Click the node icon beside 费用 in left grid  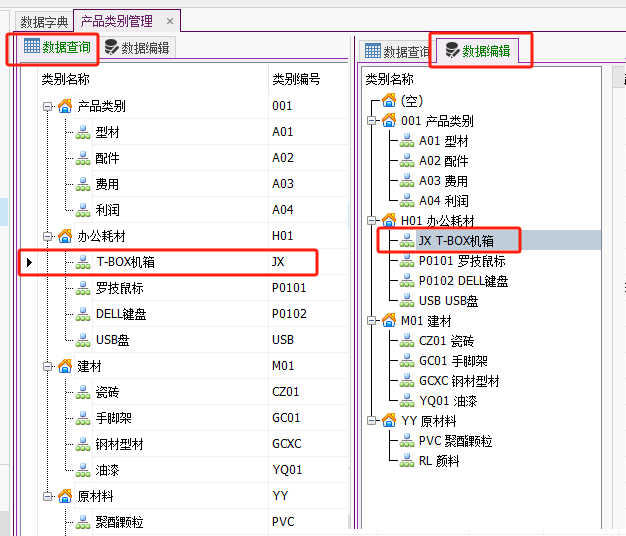(83, 184)
